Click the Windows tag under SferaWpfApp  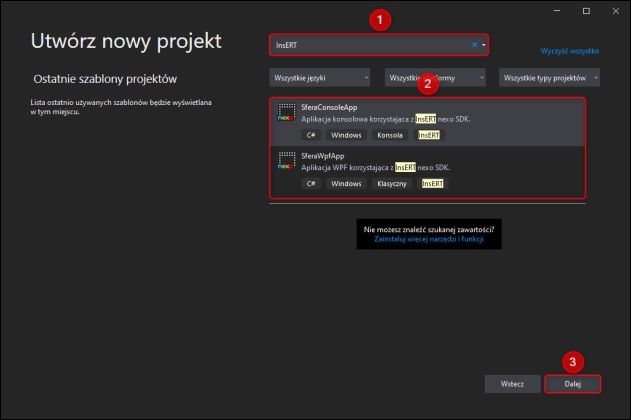click(346, 183)
